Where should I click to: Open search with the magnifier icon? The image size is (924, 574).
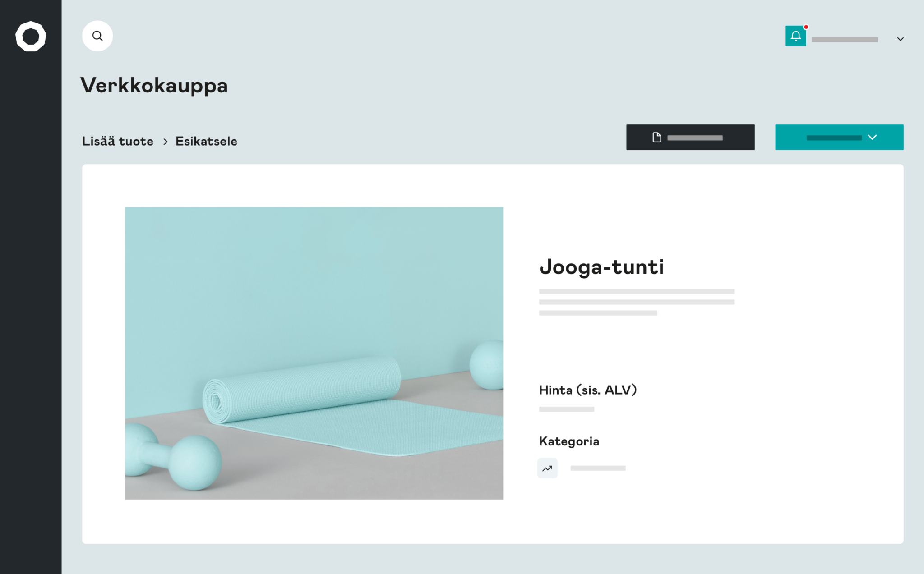[97, 36]
